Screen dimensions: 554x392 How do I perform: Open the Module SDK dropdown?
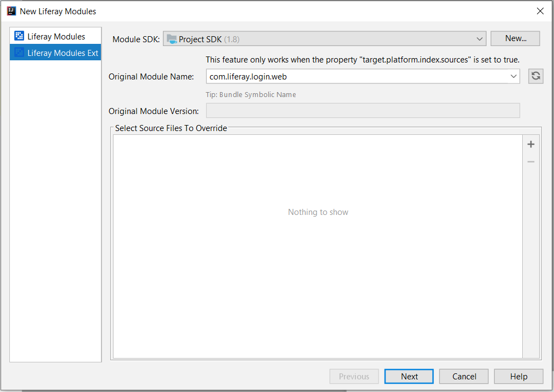[324, 39]
